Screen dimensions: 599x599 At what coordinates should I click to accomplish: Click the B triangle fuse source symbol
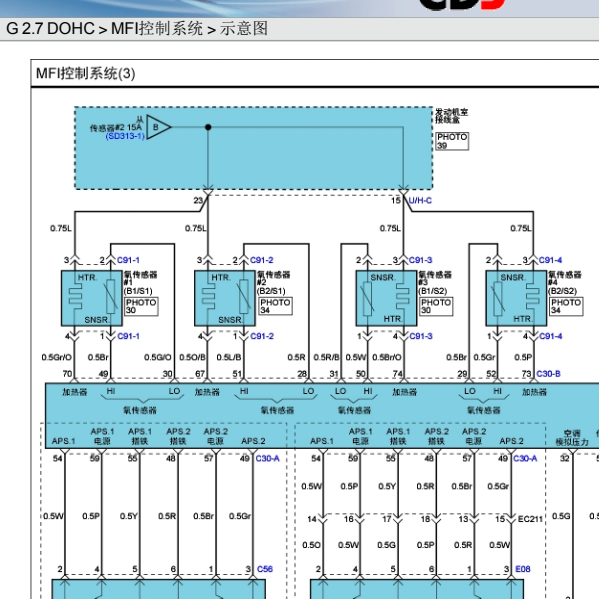[158, 127]
